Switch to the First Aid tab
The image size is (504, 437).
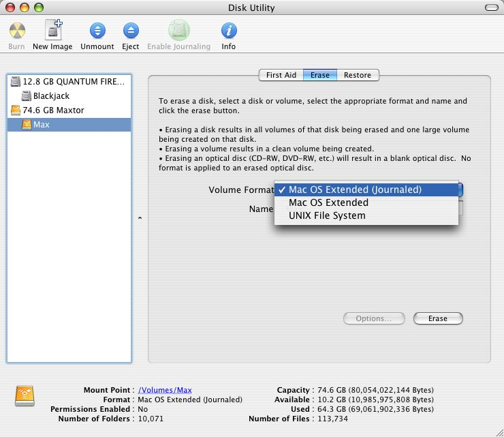(x=281, y=75)
